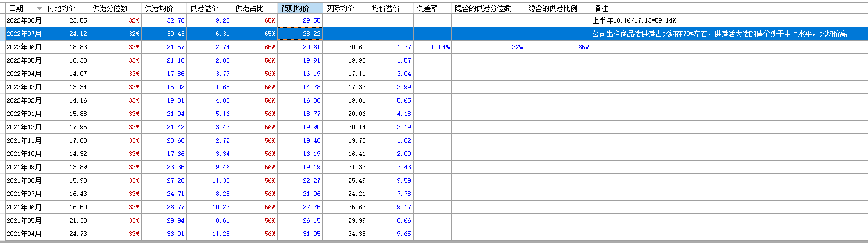The image size is (868, 243).
Task: Select the 2022年01月 date cell
Action: [x=25, y=114]
